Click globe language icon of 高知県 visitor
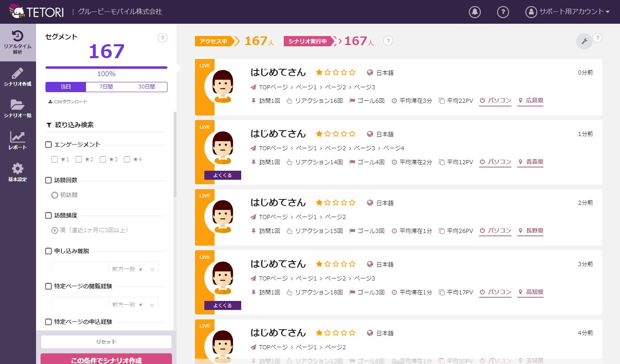Image resolution: width=620 pixels, height=364 pixels. click(x=370, y=264)
